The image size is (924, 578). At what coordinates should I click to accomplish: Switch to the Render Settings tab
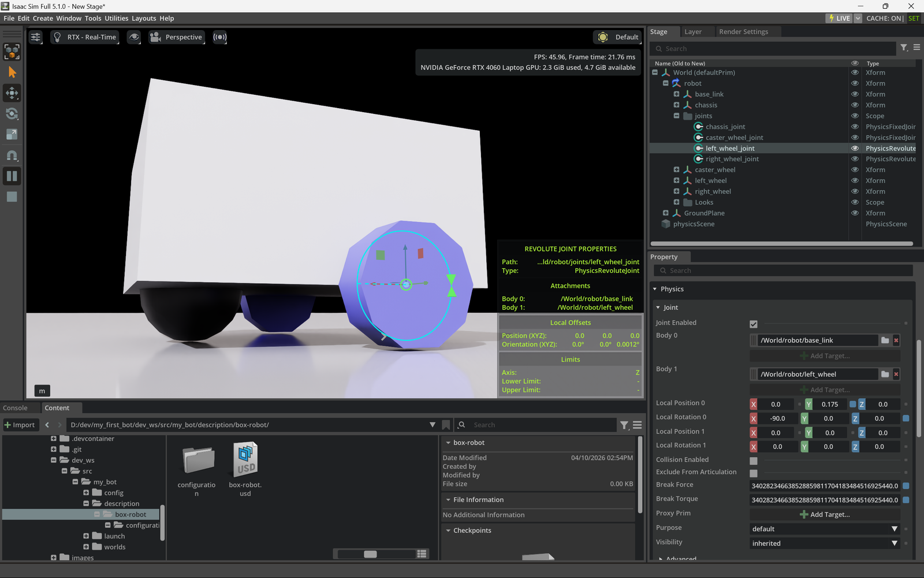coord(743,32)
